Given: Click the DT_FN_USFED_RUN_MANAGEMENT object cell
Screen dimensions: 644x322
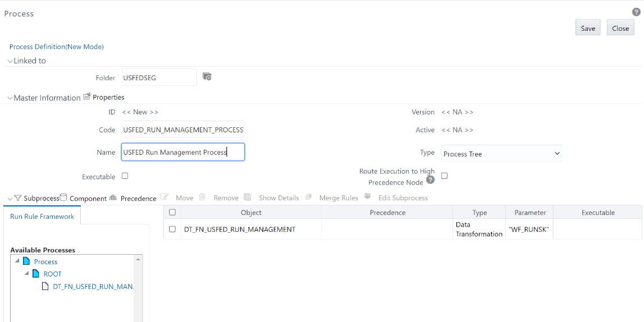Looking at the screenshot, I should 251,229.
